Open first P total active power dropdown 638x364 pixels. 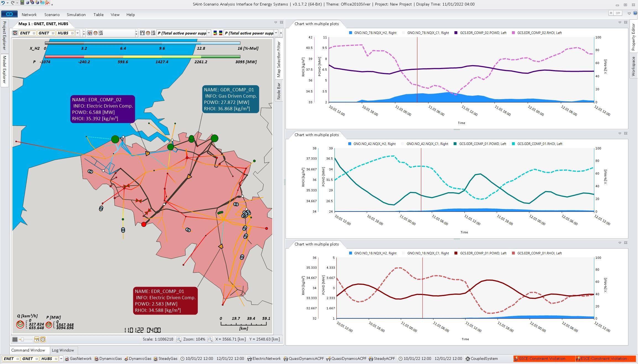pos(209,33)
